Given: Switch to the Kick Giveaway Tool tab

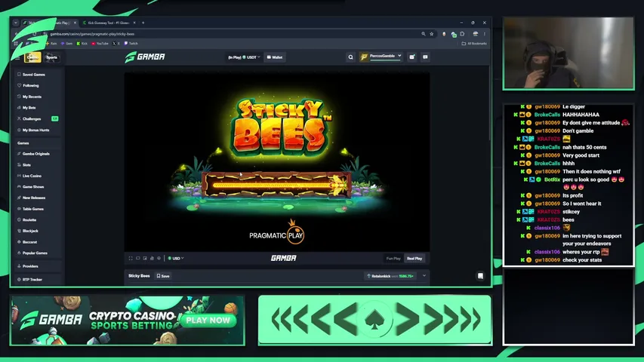Looking at the screenshot, I should [x=109, y=23].
